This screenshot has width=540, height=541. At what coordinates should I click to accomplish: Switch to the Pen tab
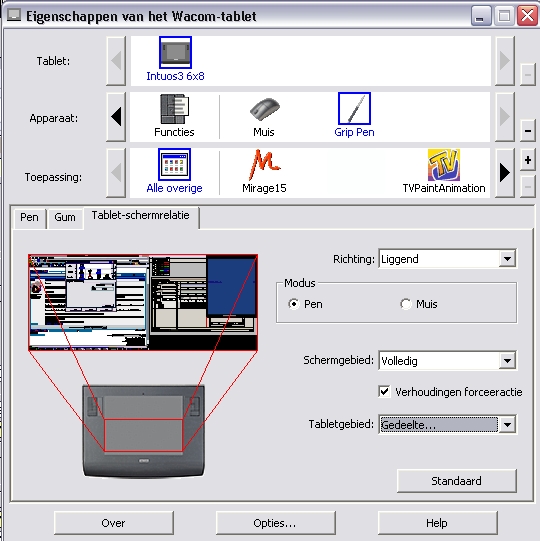tap(29, 218)
